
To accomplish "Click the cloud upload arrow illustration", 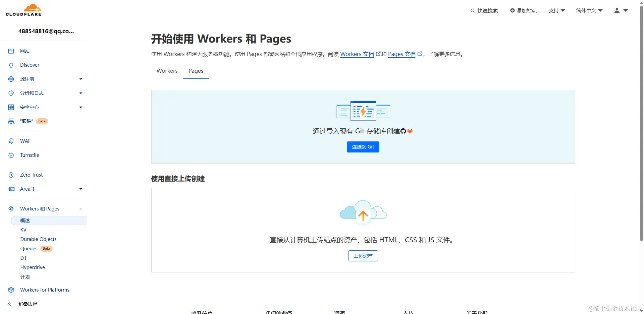I will [x=363, y=213].
